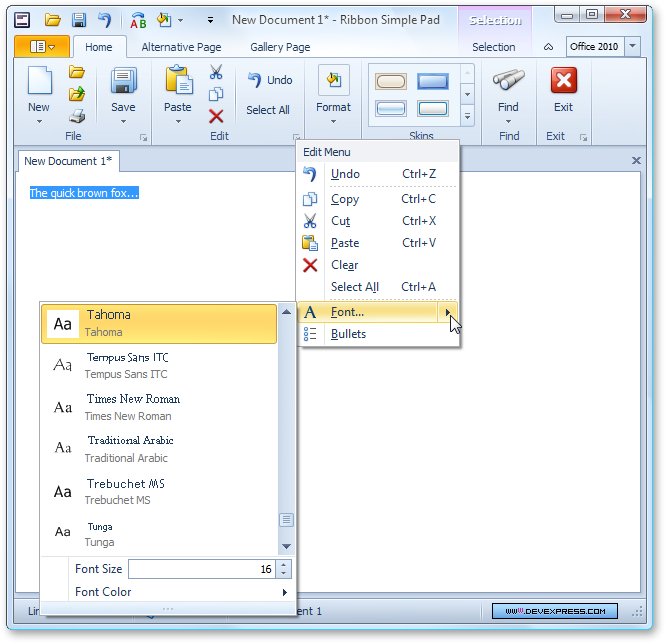Open the File group dialog launcher

tap(143, 137)
